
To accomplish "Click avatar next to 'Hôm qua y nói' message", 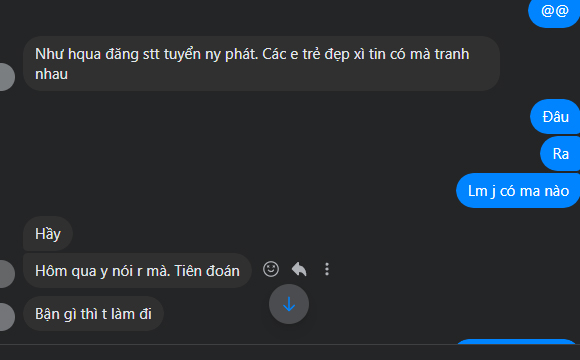I will 5,274.
